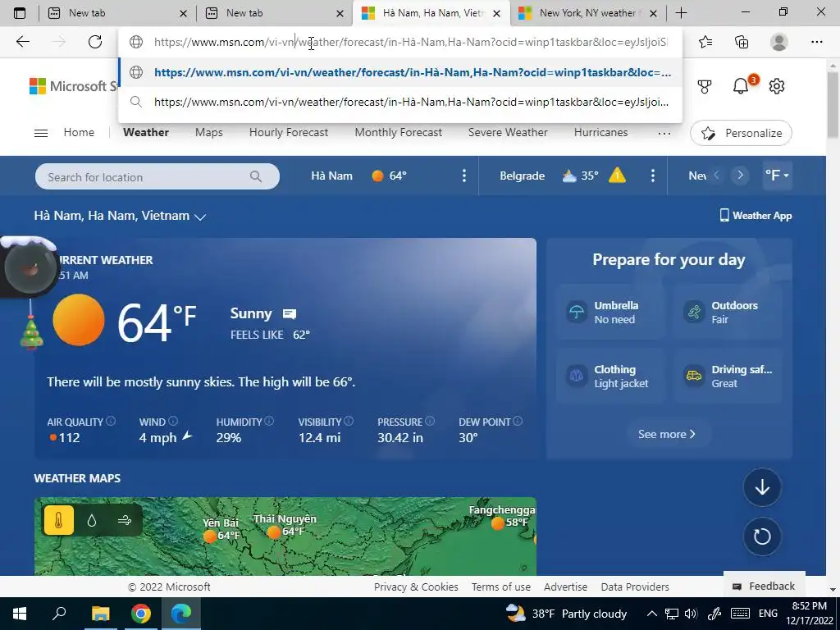Open Hourly Forecast navigation item
This screenshot has width=840, height=630.
289,132
